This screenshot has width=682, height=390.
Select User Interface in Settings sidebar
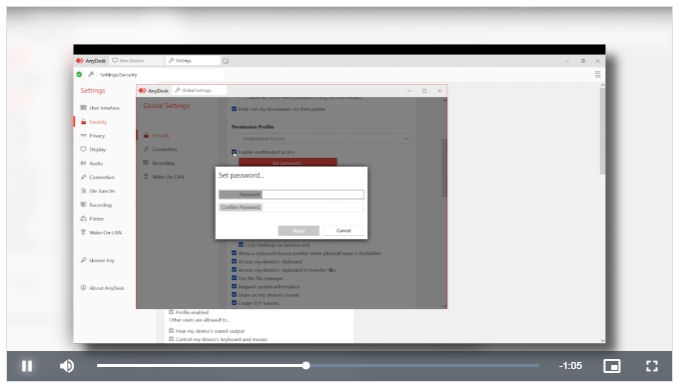pyautogui.click(x=100, y=108)
